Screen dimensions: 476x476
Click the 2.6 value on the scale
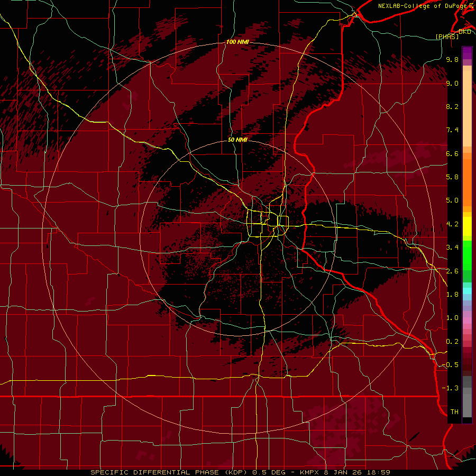452,271
